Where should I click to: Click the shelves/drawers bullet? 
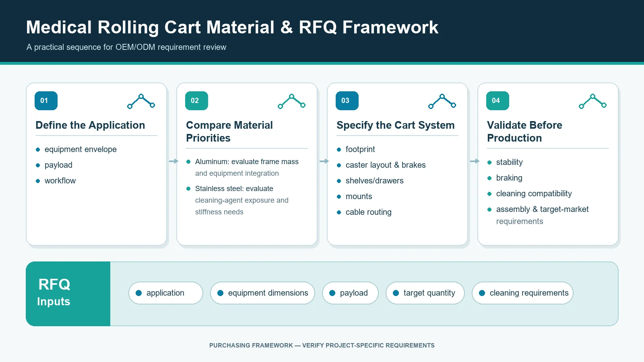[x=370, y=181]
